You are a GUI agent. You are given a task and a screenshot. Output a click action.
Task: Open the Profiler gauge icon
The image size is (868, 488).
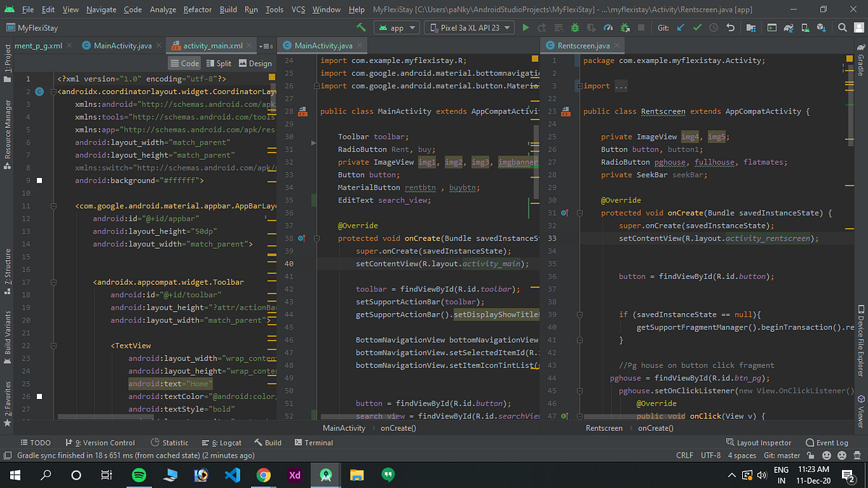click(x=608, y=27)
